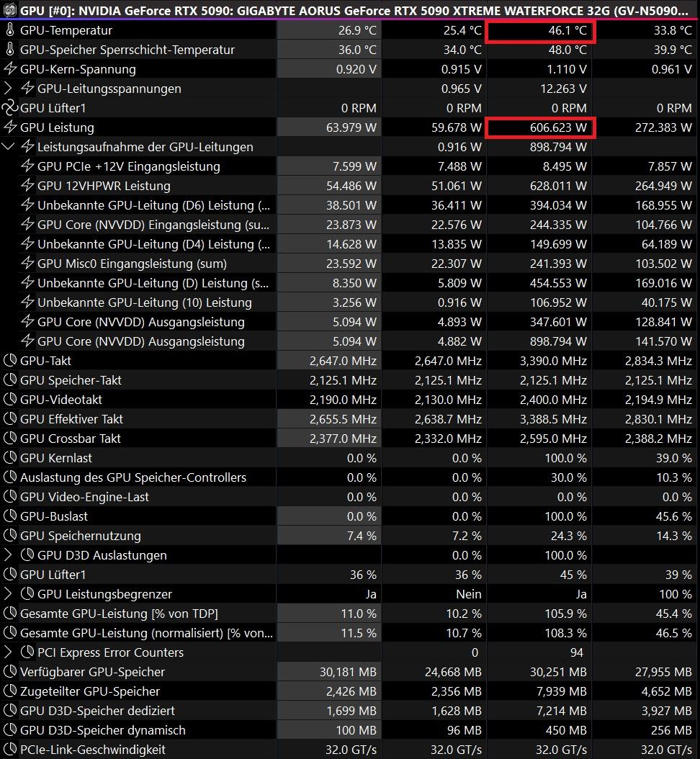Click clock icon beside GPU Speicher-Takt

9,379
